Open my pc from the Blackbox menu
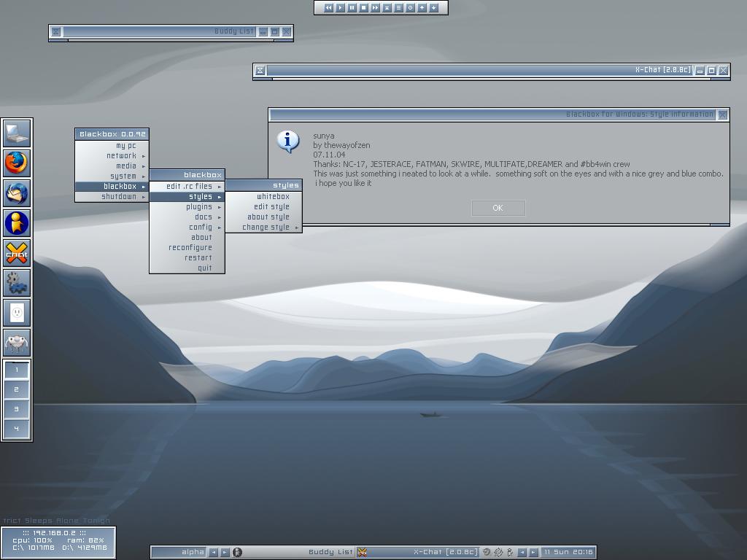Viewport: 747px width, 560px height. (112, 146)
